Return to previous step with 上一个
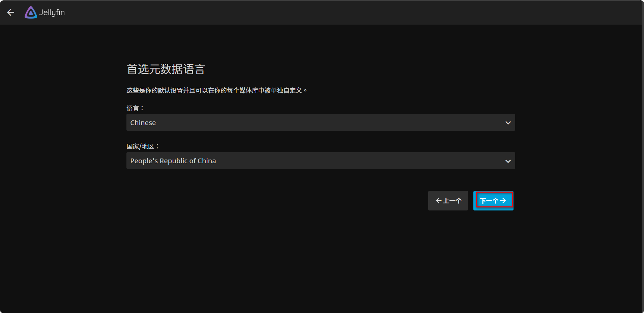 point(448,201)
